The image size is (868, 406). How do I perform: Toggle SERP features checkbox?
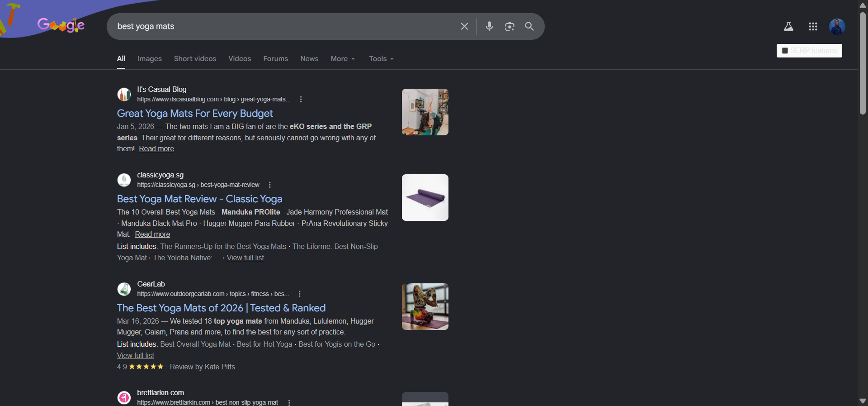pos(785,51)
